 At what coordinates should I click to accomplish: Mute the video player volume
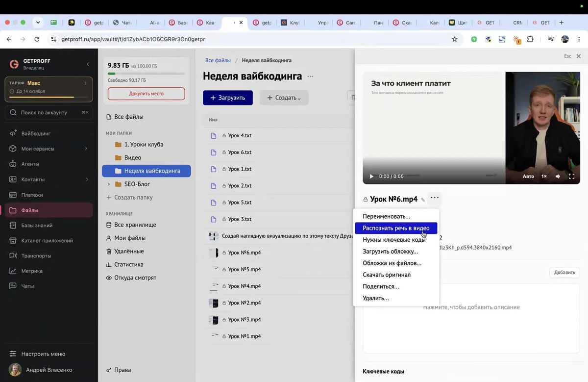coord(558,177)
